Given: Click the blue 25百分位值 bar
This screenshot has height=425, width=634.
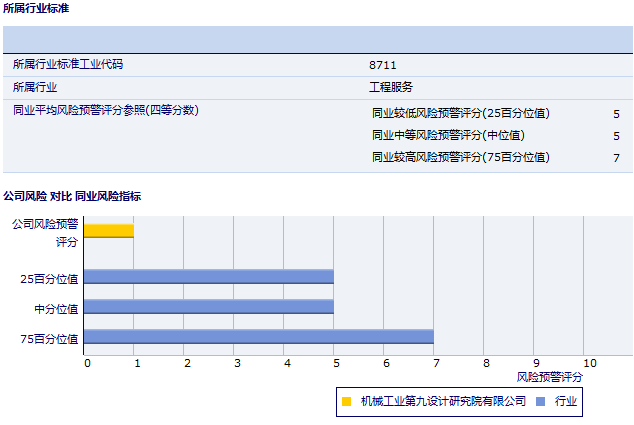Looking at the screenshot, I should (x=209, y=277).
